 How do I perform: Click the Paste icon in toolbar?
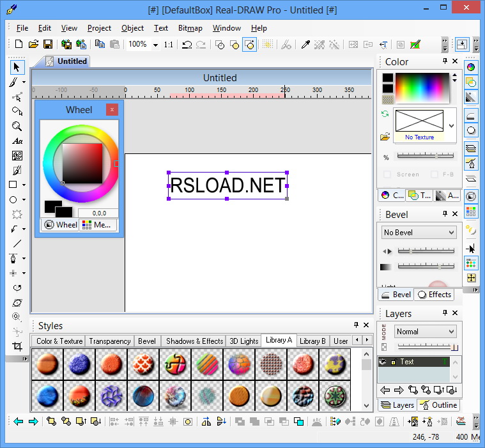click(114, 44)
